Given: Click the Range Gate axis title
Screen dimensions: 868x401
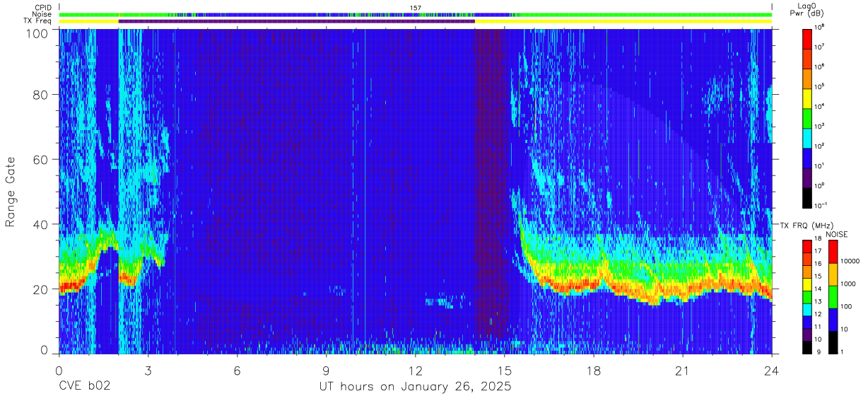Looking at the screenshot, I should [x=11, y=191].
